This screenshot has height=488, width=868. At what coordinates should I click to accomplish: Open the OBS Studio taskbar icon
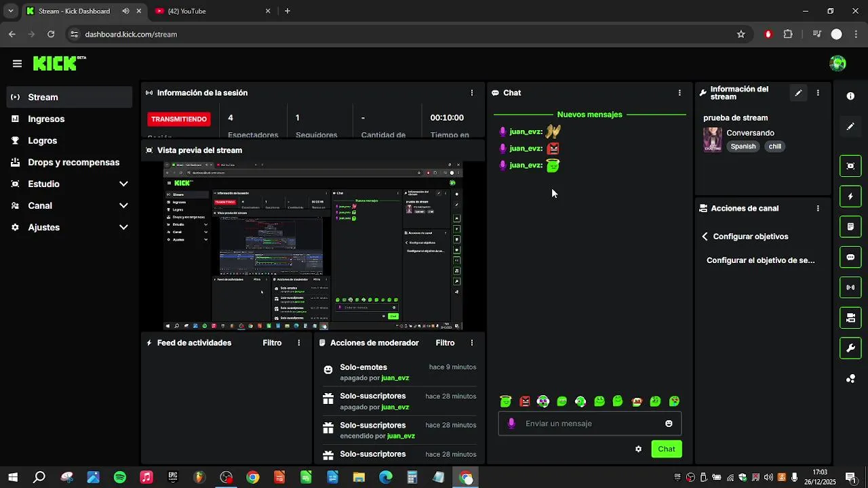tap(226, 478)
